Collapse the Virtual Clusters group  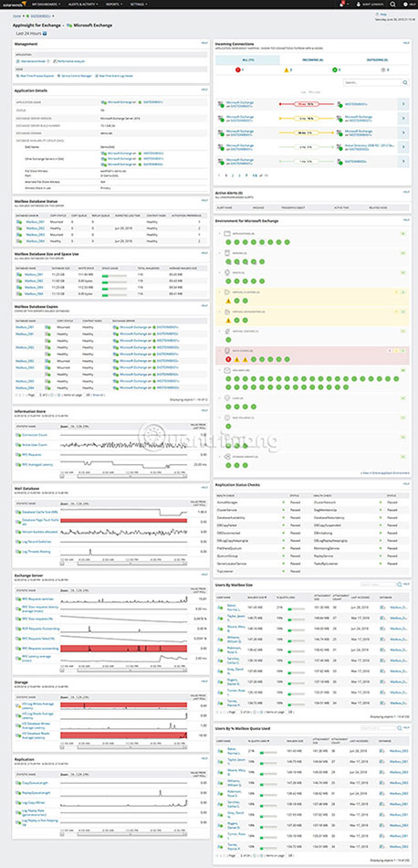tap(220, 291)
